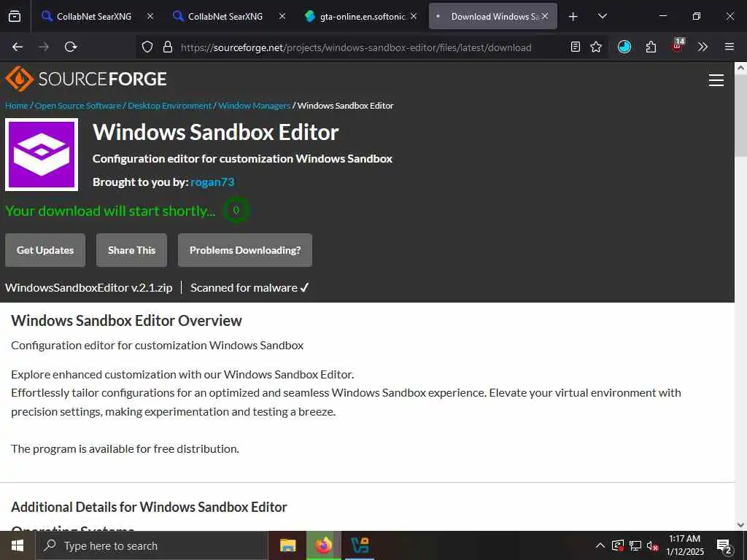Image resolution: width=747 pixels, height=560 pixels.
Task: Open Window Managers breadcrumb link
Action: click(x=254, y=106)
